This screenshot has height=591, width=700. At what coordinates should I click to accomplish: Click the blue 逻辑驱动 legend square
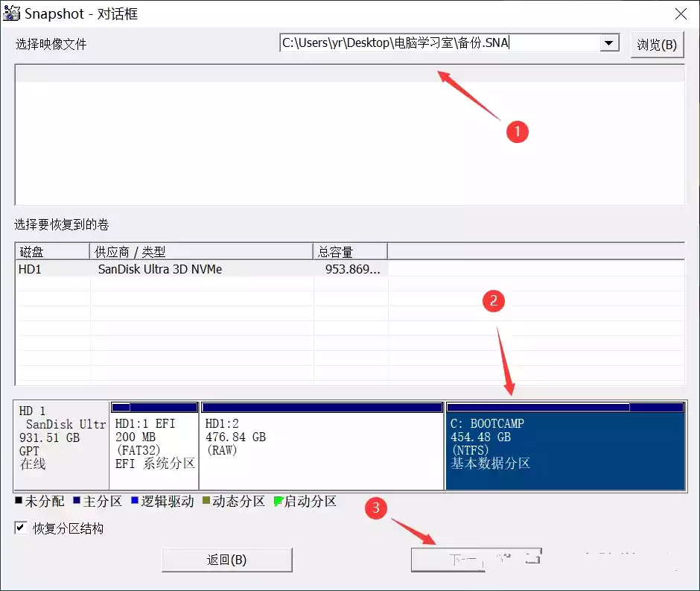135,502
